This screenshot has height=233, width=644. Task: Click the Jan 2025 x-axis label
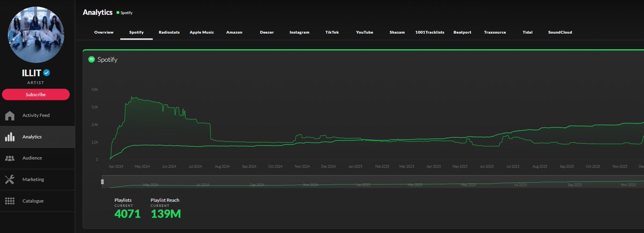356,167
